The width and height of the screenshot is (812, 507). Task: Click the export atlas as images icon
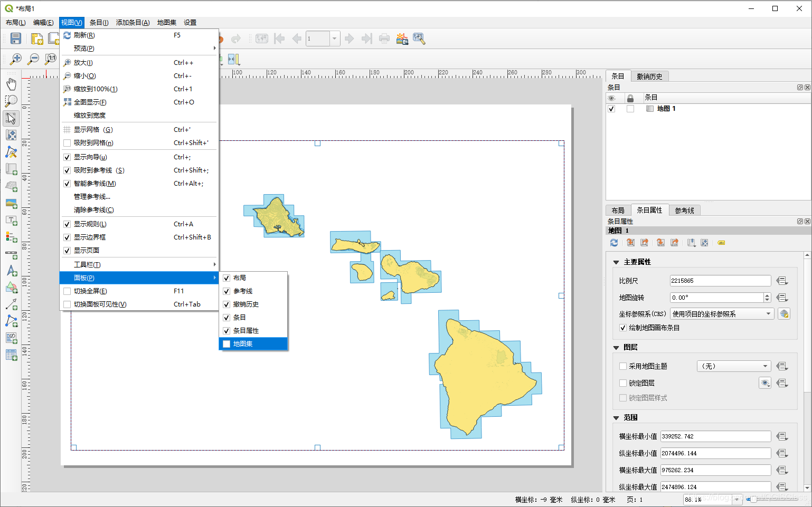(x=402, y=39)
